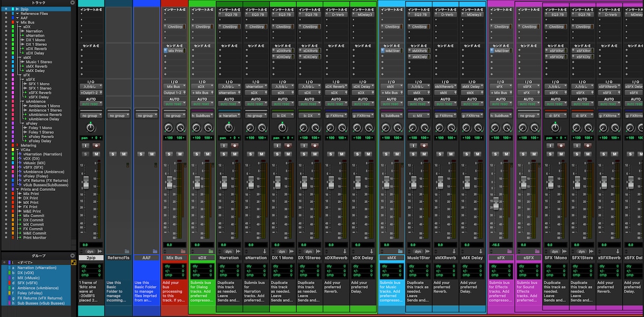This screenshot has height=317, width=644.
Task: Open the track list options menu icon
Action: (x=72, y=3)
